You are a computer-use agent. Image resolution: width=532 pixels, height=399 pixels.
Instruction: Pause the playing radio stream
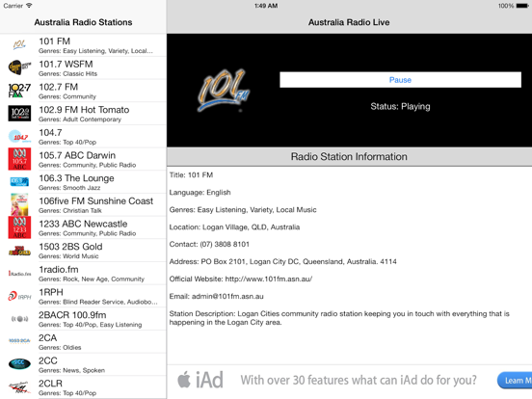coord(400,80)
